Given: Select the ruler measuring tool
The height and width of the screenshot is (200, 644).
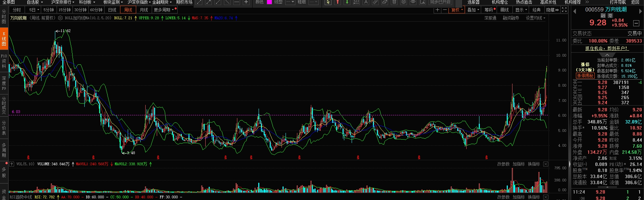Looking at the screenshot, I should tap(375, 2).
